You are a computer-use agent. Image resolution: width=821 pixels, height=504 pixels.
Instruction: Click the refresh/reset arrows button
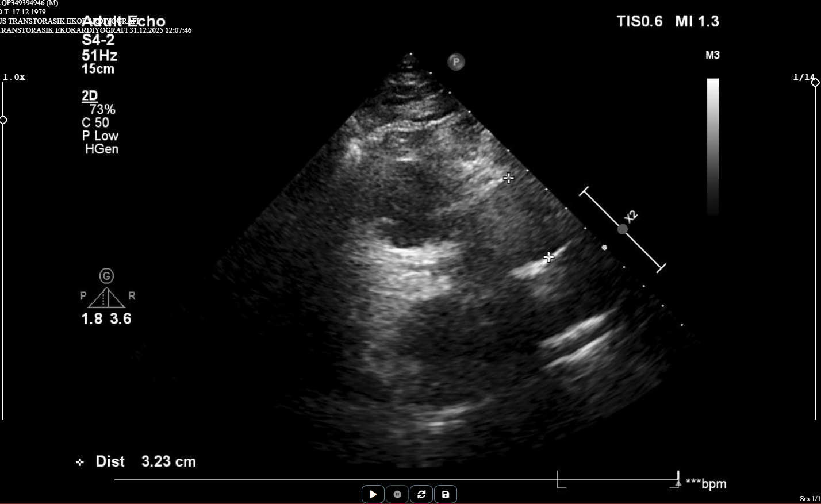point(421,494)
